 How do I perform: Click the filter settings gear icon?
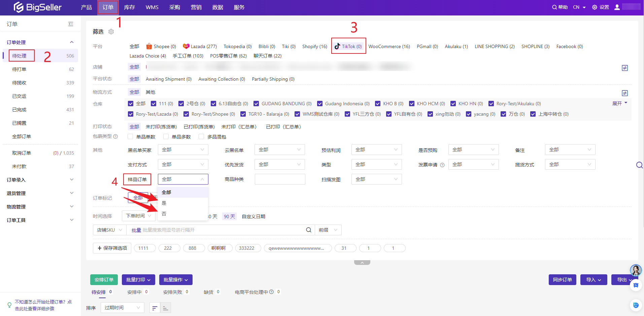(111, 32)
